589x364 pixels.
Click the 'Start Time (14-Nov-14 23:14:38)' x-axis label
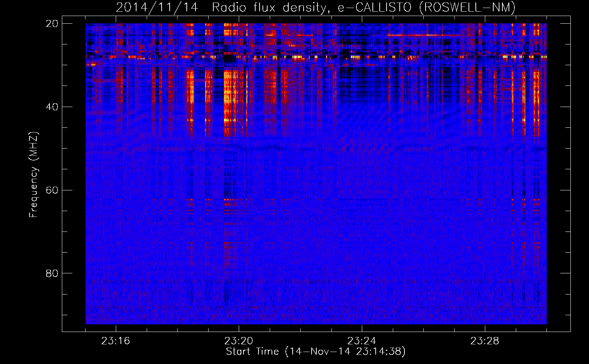[316, 352]
